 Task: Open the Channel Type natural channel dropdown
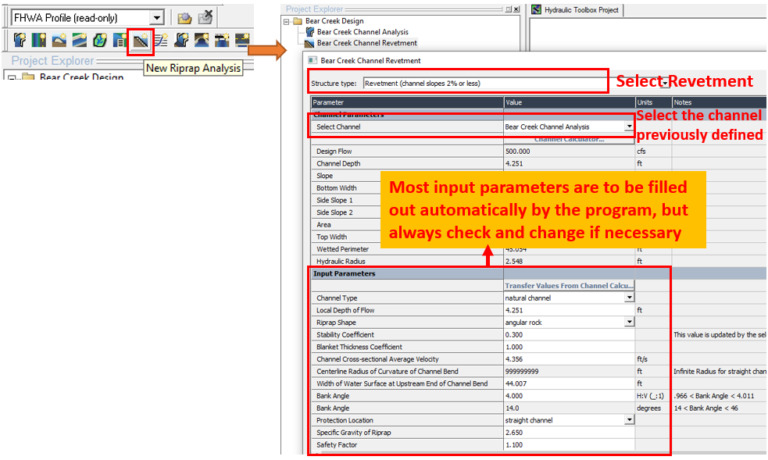click(x=628, y=297)
